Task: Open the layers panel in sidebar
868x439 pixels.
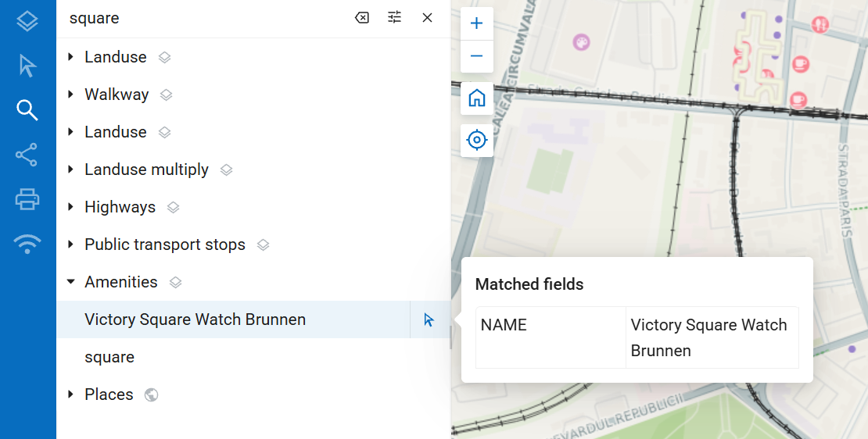Action: click(27, 21)
